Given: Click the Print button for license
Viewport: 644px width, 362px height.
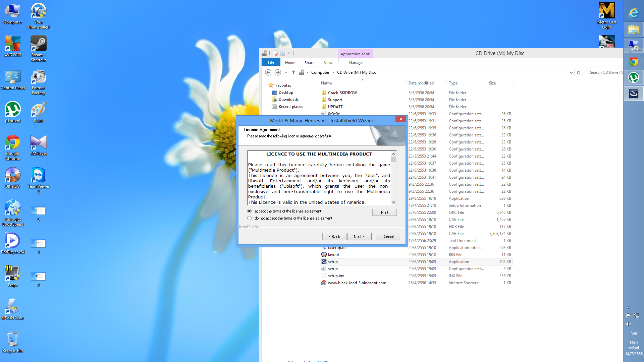Looking at the screenshot, I should [x=384, y=213].
